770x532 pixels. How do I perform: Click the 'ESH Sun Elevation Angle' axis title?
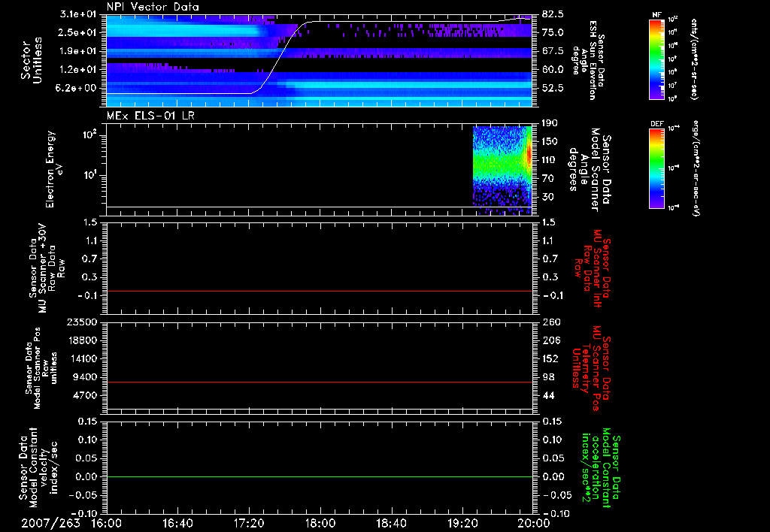(x=588, y=60)
